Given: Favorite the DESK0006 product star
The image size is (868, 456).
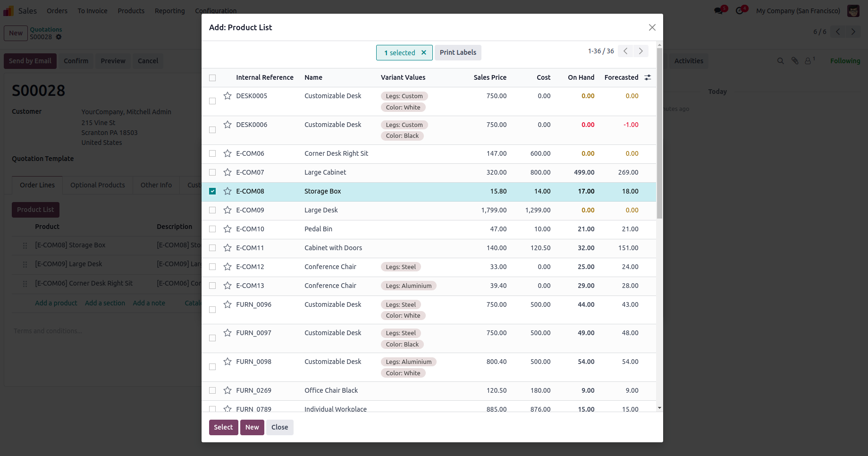Looking at the screenshot, I should [228, 125].
